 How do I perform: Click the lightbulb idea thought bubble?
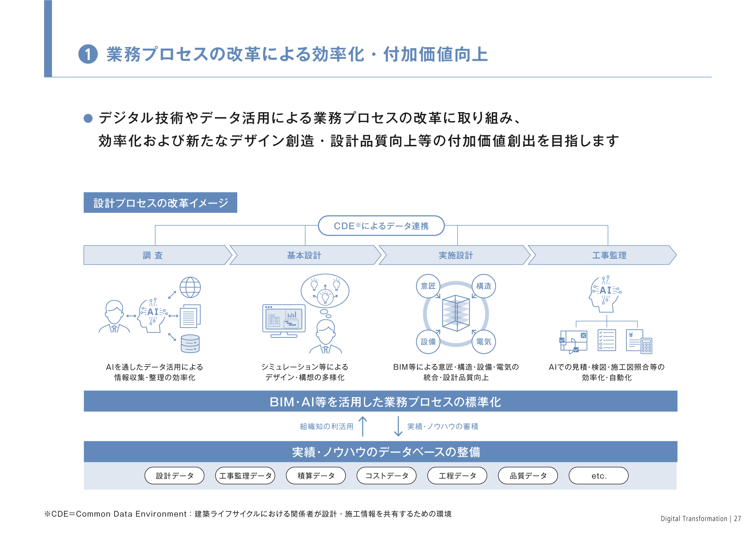point(325,291)
